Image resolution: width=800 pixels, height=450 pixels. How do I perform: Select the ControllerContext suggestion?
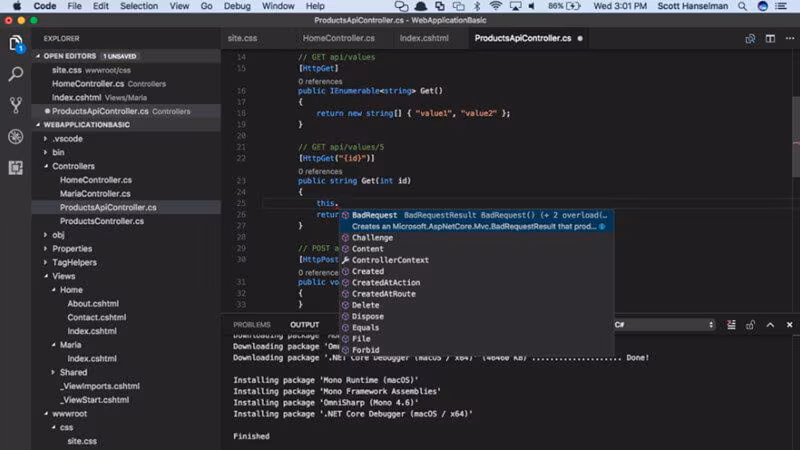tap(477, 260)
